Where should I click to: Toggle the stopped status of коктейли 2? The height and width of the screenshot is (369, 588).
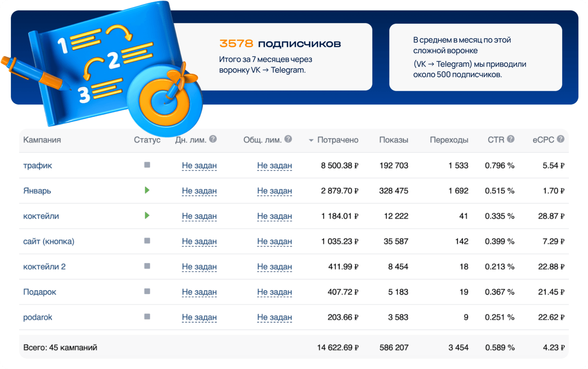pos(147,266)
